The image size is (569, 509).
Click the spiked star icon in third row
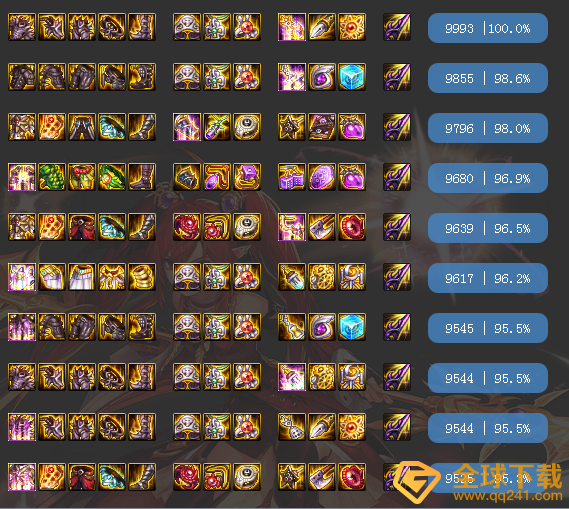(x=292, y=127)
